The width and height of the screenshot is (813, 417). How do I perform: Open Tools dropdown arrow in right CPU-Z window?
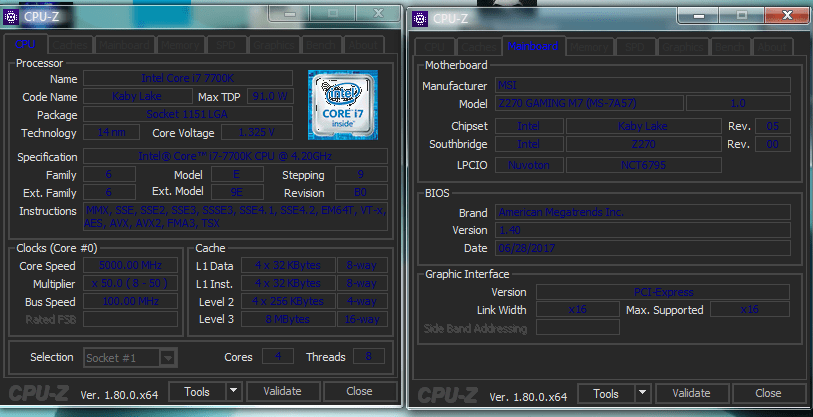pyautogui.click(x=642, y=393)
